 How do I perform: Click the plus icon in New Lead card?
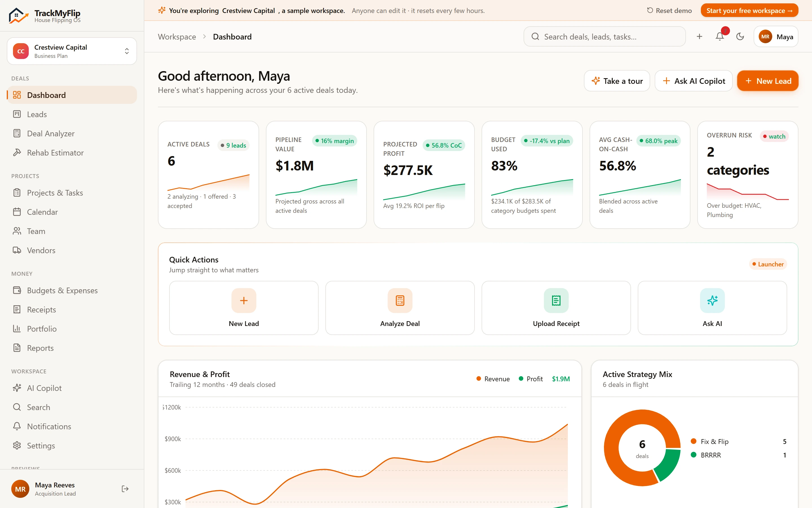click(244, 300)
